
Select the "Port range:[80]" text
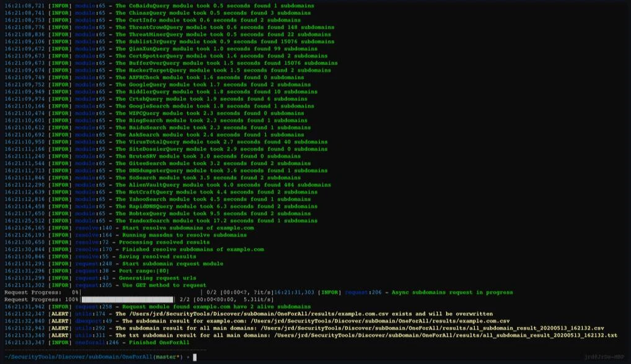[144, 271]
